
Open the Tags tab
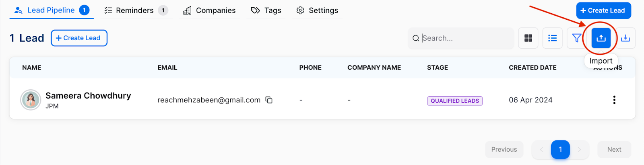click(266, 10)
